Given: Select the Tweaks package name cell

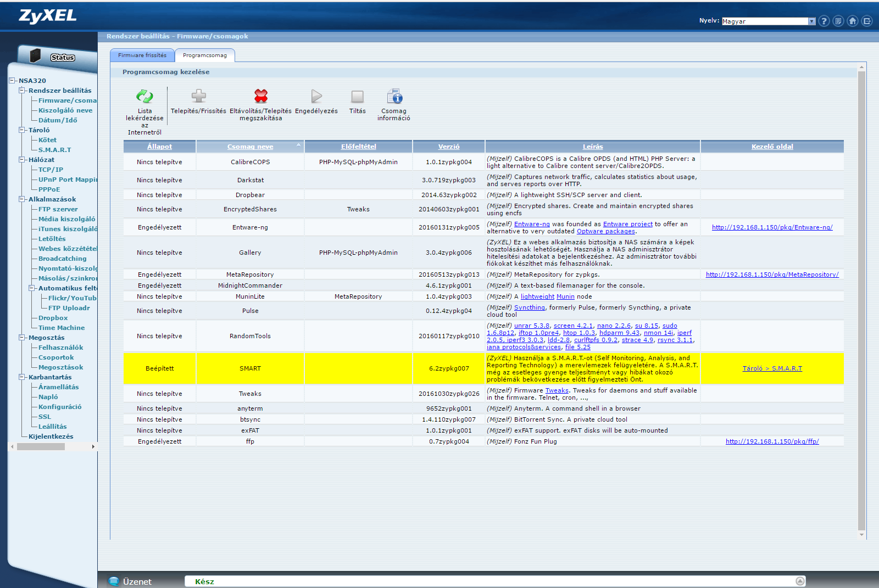Looking at the screenshot, I should (250, 394).
